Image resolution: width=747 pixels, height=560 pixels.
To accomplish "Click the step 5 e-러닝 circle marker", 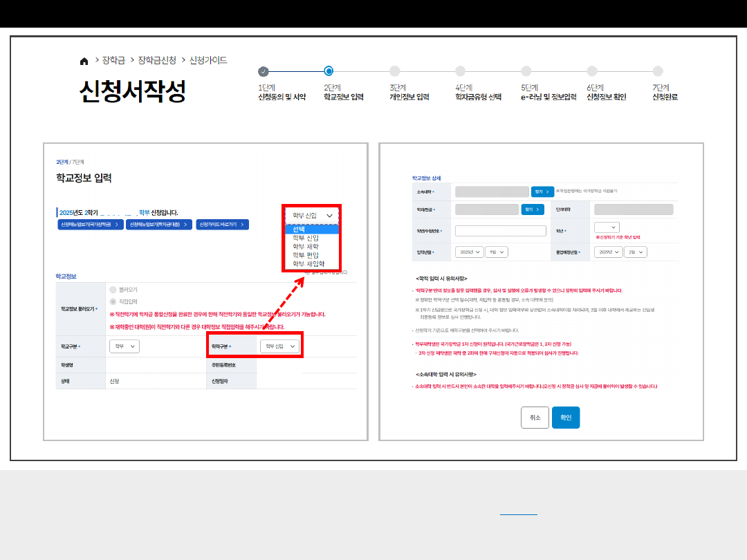I will (526, 71).
